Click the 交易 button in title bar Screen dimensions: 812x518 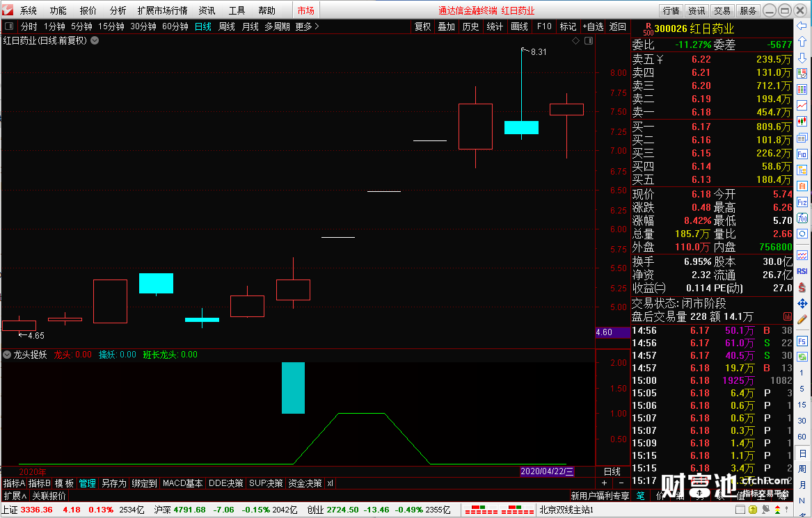(x=722, y=10)
